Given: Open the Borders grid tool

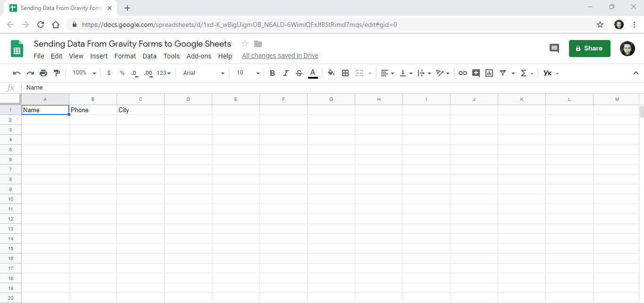Looking at the screenshot, I should [x=345, y=73].
